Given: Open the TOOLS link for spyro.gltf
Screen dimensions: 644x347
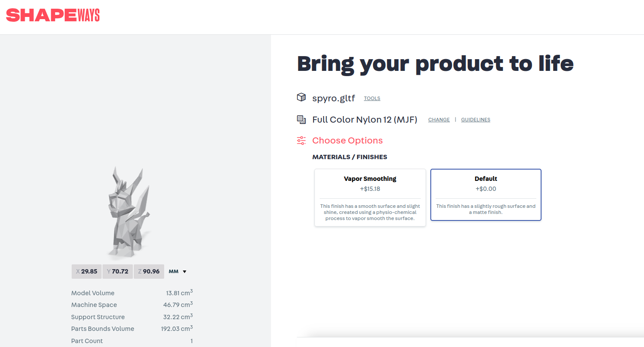Looking at the screenshot, I should (372, 98).
